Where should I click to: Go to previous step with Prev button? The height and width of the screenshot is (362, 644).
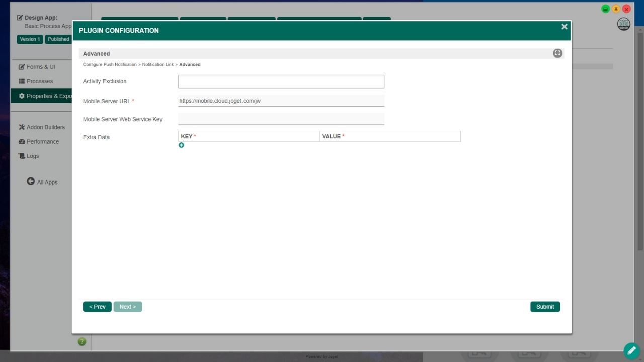click(97, 307)
